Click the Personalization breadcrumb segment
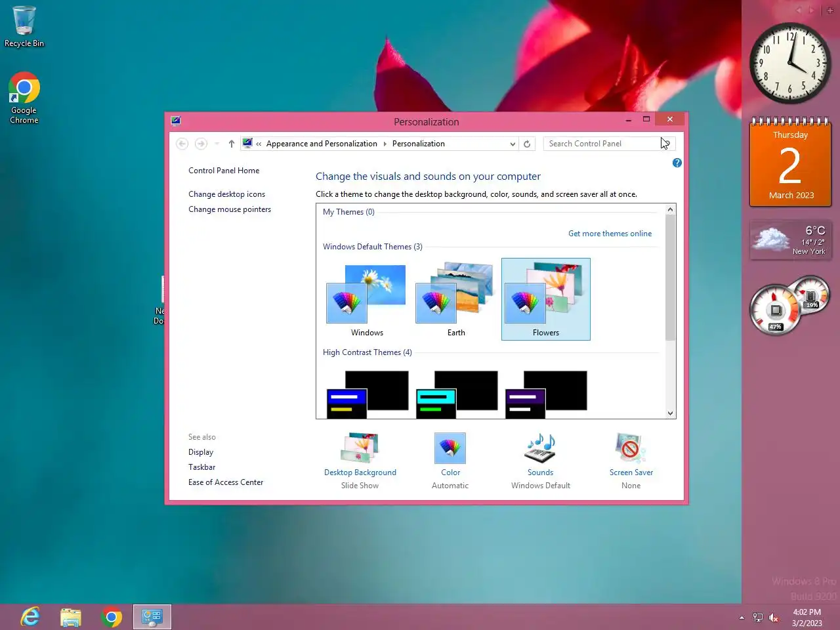 pos(419,144)
